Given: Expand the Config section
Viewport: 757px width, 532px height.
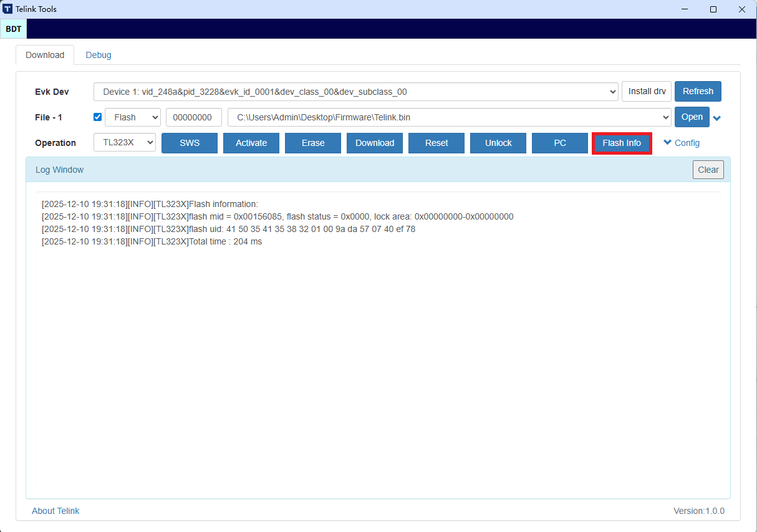Looking at the screenshot, I should [682, 143].
